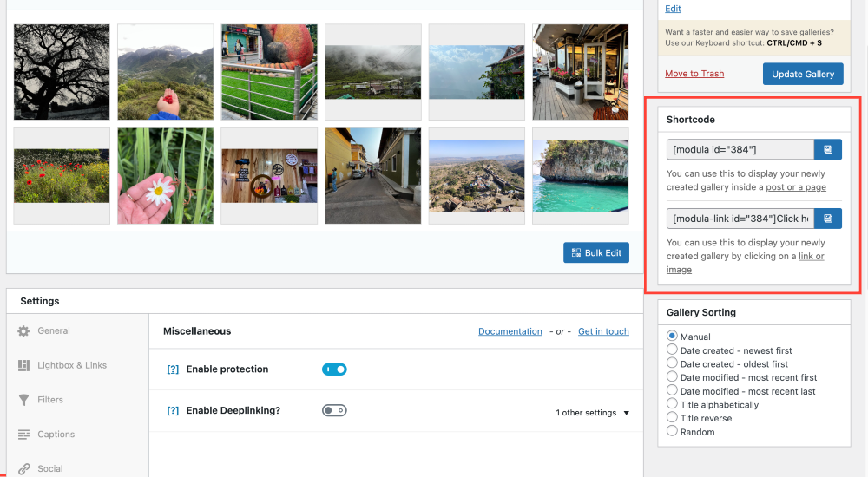Click the Bulk Edit button

(595, 252)
